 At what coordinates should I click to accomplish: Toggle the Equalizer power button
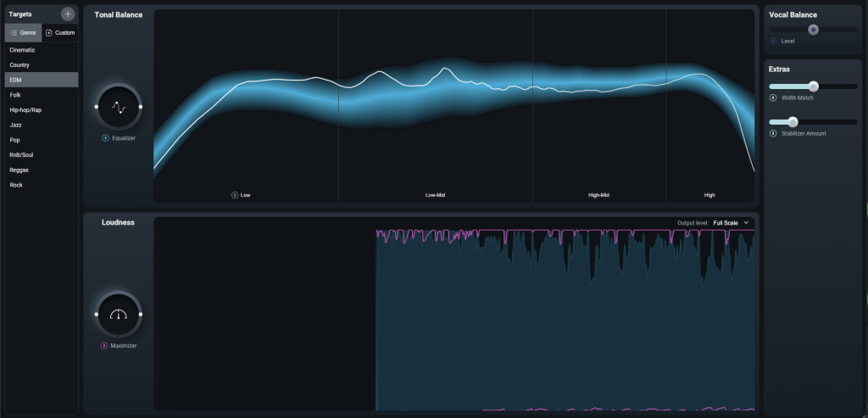[x=105, y=138]
